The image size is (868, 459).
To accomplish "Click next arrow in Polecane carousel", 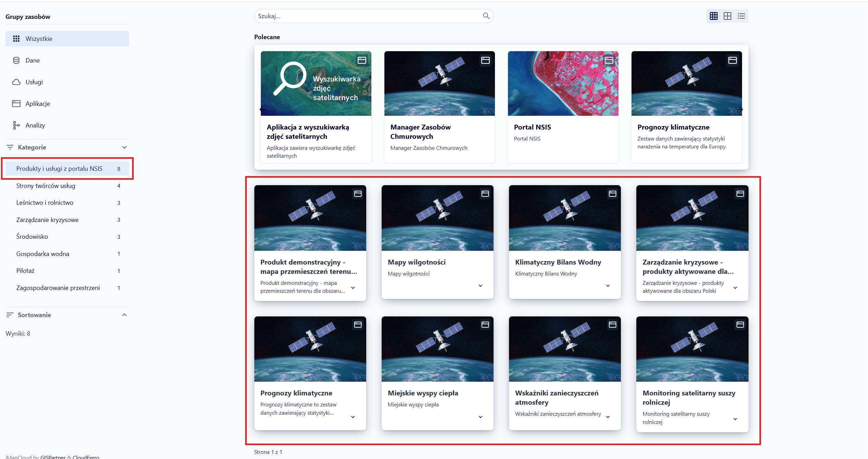I will 740,110.
